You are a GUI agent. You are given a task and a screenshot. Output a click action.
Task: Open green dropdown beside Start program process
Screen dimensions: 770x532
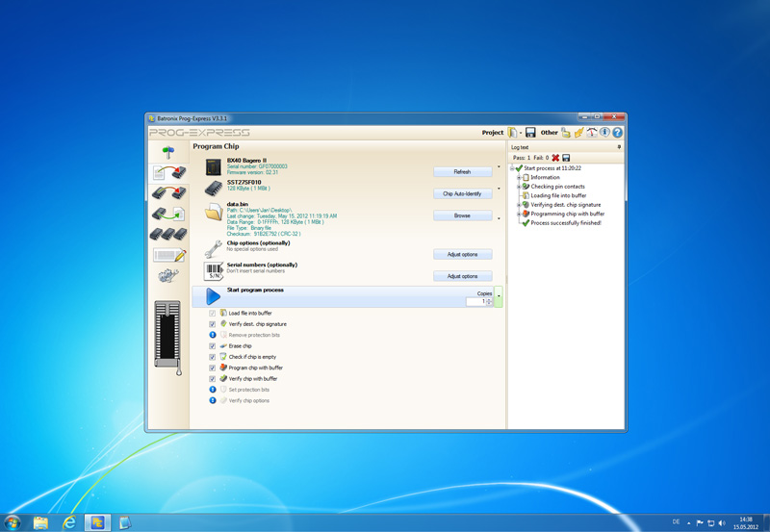tap(499, 296)
